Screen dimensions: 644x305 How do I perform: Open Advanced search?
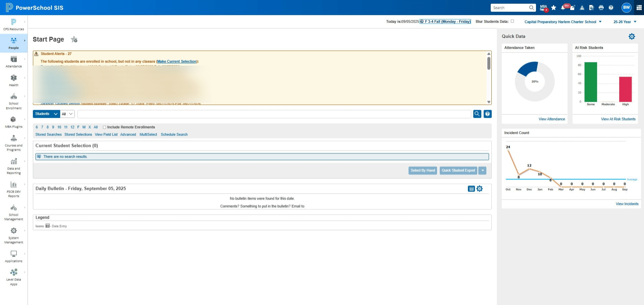(x=128, y=135)
